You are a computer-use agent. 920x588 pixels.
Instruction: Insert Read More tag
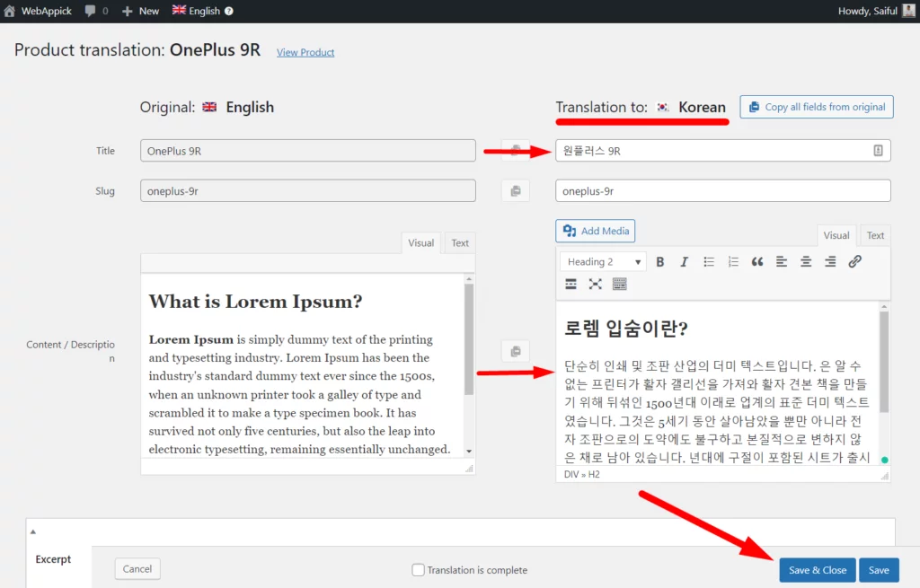(x=571, y=285)
